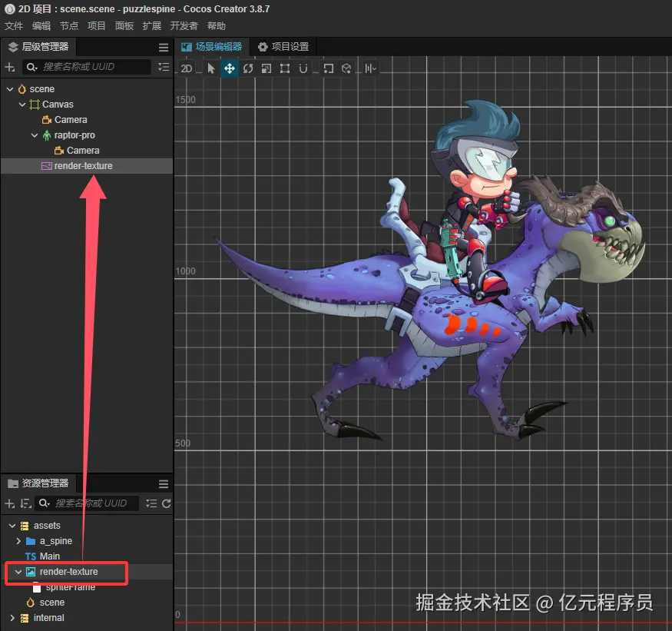Viewport: 672px width, 631px height.
Task: Open the assets search type dropdown
Action: pos(44,503)
